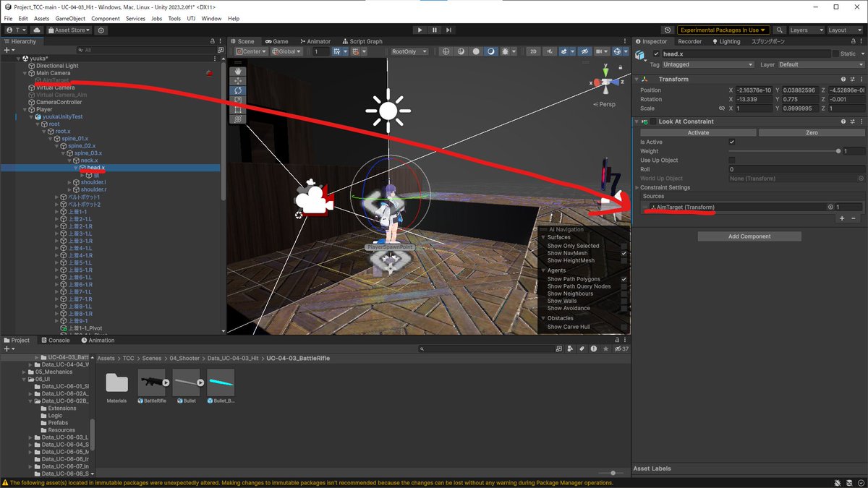Pick object for AimTarget source field
868x488 pixels.
[831, 207]
